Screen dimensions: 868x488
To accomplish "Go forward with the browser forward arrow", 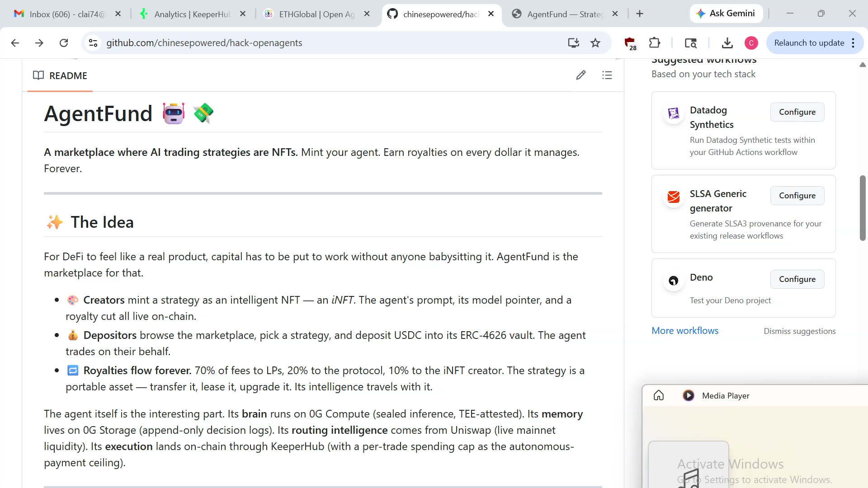I will [39, 43].
